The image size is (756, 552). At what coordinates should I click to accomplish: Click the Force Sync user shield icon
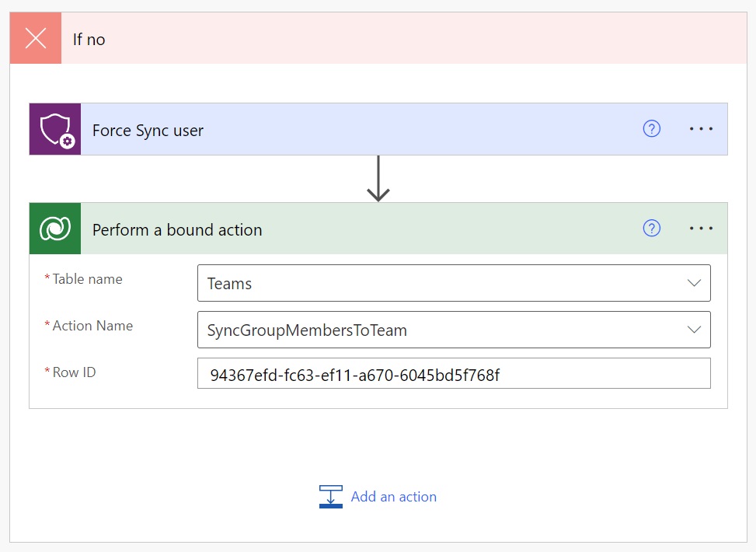point(55,129)
